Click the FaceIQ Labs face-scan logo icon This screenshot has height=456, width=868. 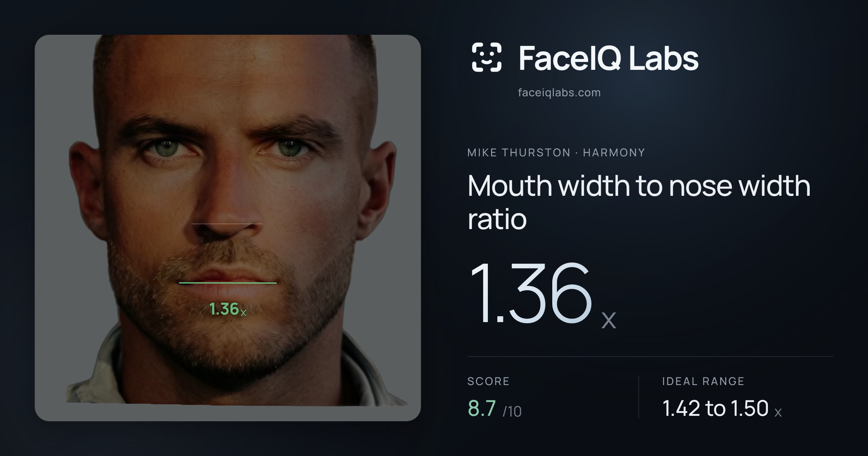(x=487, y=57)
